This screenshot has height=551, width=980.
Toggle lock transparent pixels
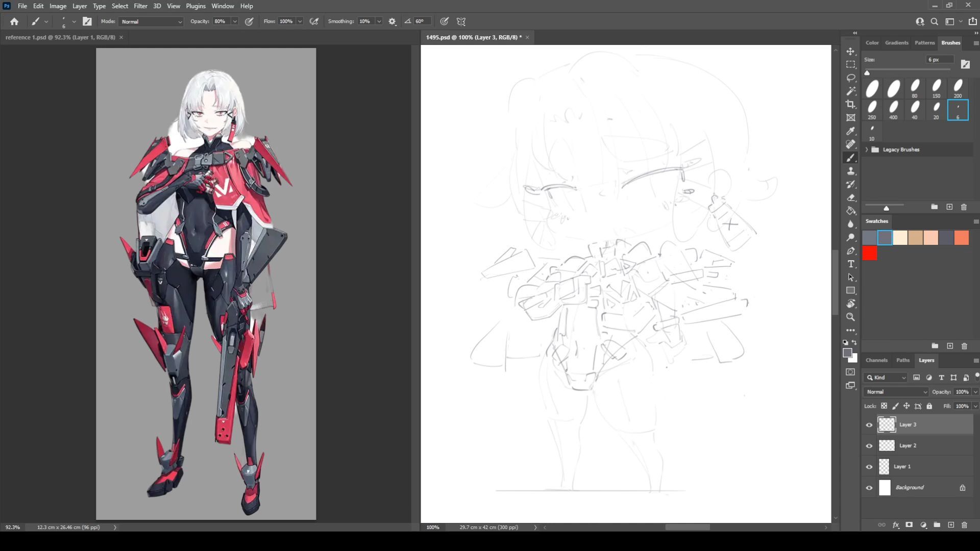pyautogui.click(x=884, y=406)
